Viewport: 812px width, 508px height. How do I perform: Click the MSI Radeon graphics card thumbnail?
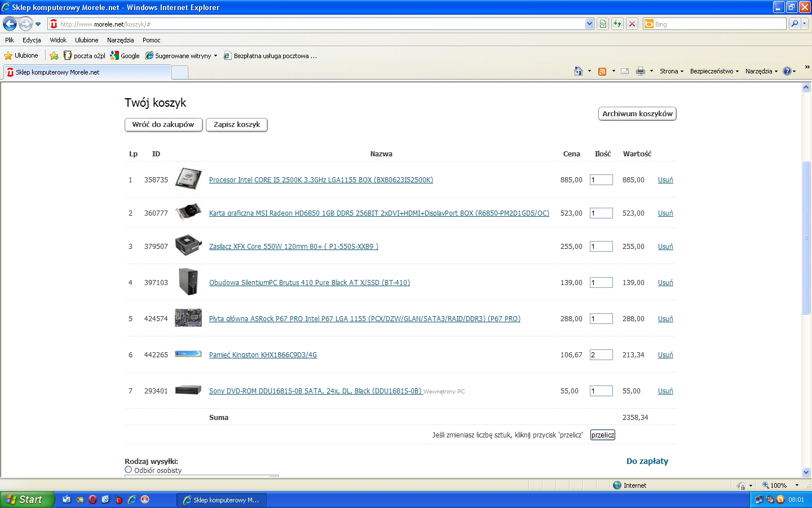188,212
